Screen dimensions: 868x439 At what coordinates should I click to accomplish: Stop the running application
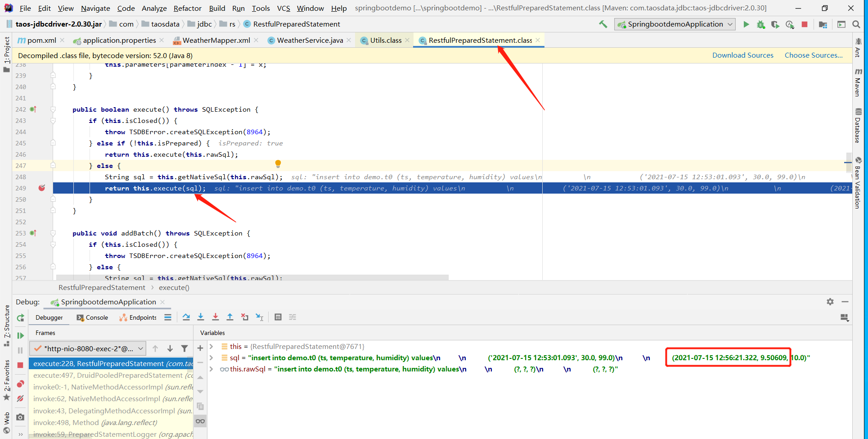point(805,24)
